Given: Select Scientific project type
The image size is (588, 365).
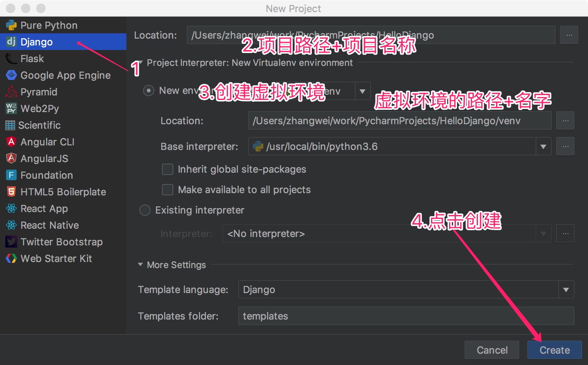Looking at the screenshot, I should [63, 125].
